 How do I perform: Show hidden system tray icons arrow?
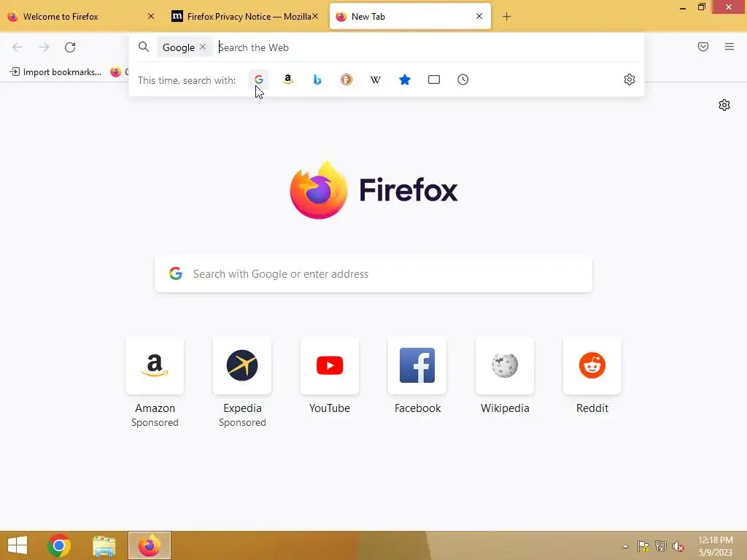[x=625, y=546]
